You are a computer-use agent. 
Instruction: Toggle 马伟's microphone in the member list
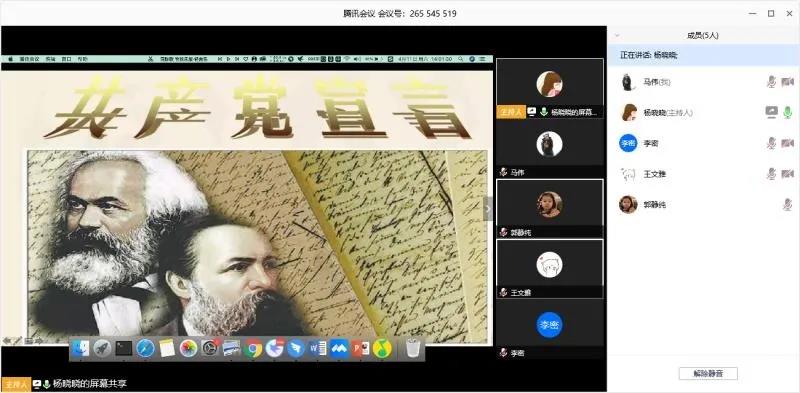pos(771,82)
